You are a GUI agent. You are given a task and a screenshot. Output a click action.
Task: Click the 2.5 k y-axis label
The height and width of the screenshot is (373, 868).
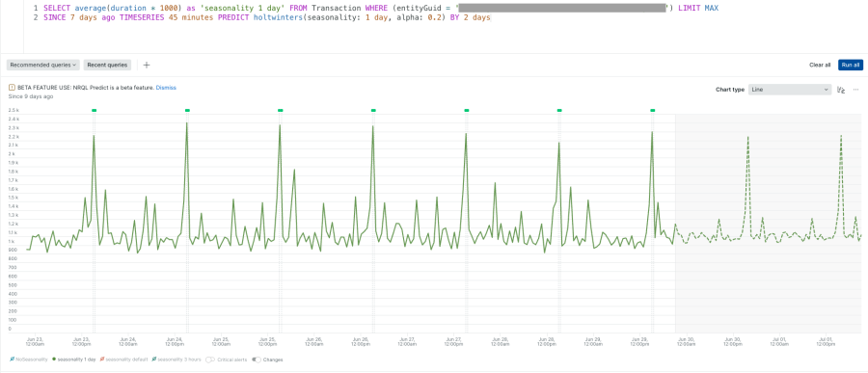[x=14, y=110]
